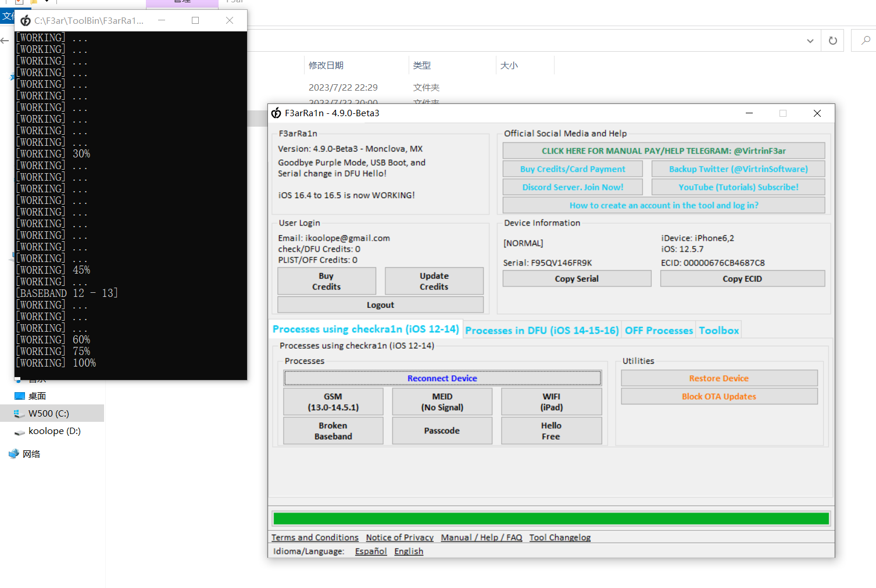Image resolution: width=876 pixels, height=588 pixels.
Task: Select the W500 (C:) drive
Action: click(x=48, y=414)
